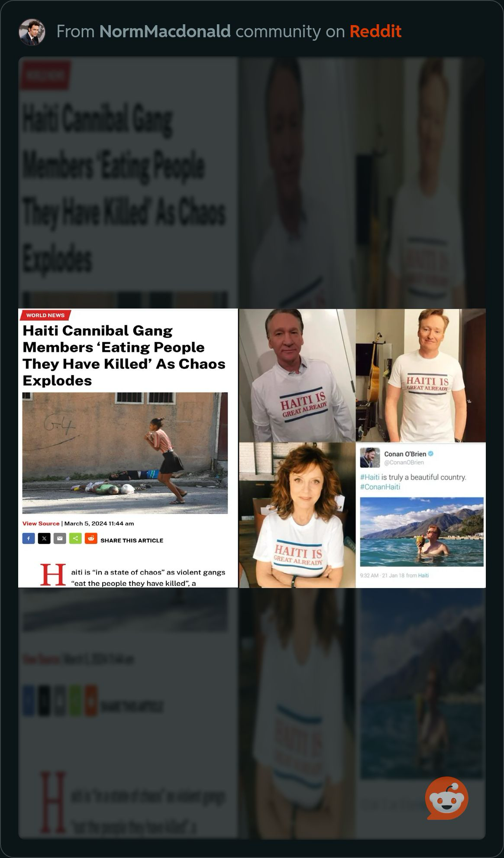
Task: Click the @ConanOBrien handle
Action: point(404,462)
